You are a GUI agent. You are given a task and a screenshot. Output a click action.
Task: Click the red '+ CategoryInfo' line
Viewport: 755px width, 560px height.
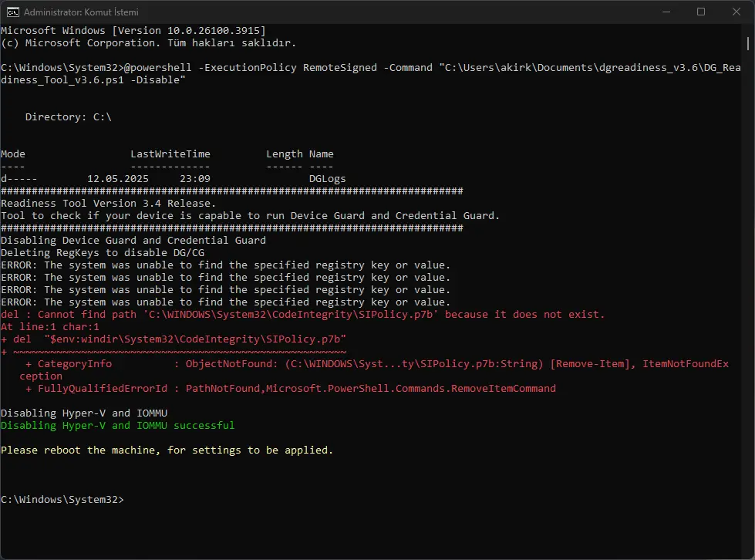pos(378,364)
